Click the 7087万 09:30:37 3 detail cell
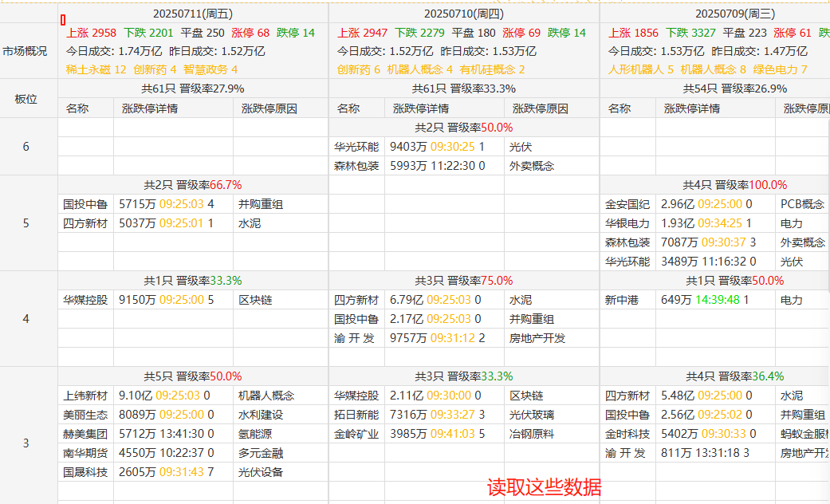 click(708, 242)
